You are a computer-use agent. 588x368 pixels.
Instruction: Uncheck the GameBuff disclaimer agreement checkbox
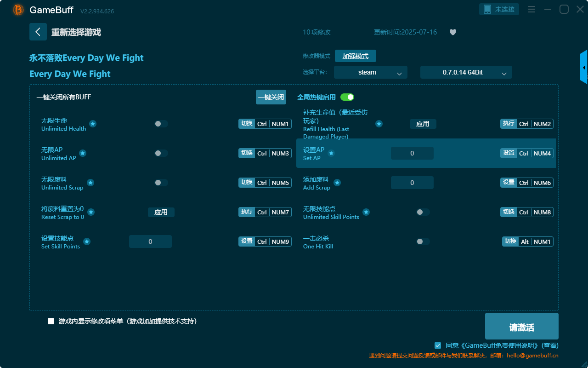[x=438, y=345]
